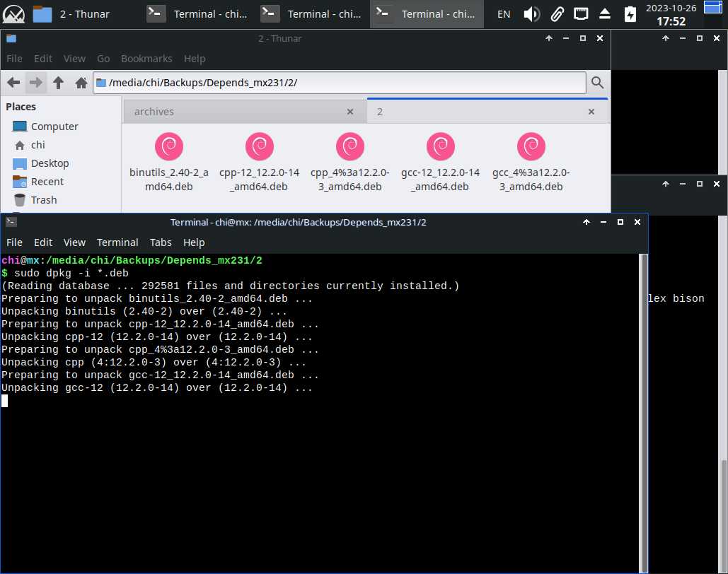Close the 'archives' tab in Thunar
This screenshot has width=728, height=574.
tap(349, 112)
